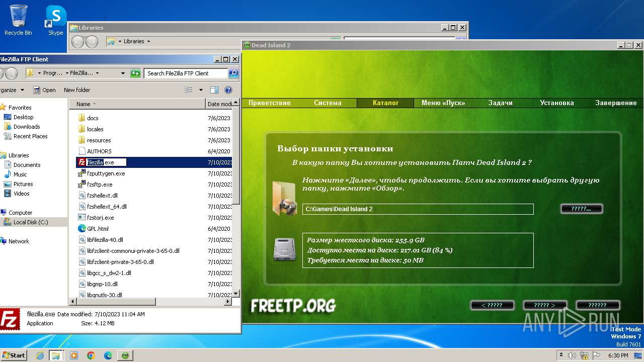Click the refresh button beside address bar

tap(135, 73)
